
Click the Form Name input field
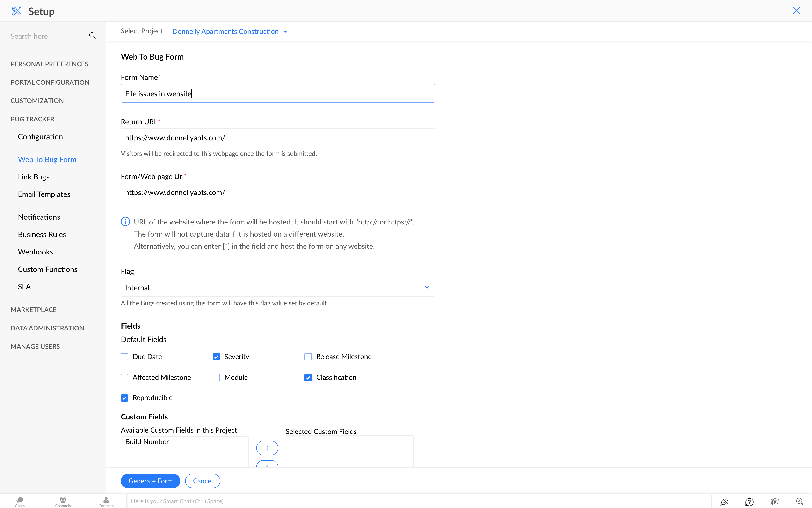[x=277, y=93]
